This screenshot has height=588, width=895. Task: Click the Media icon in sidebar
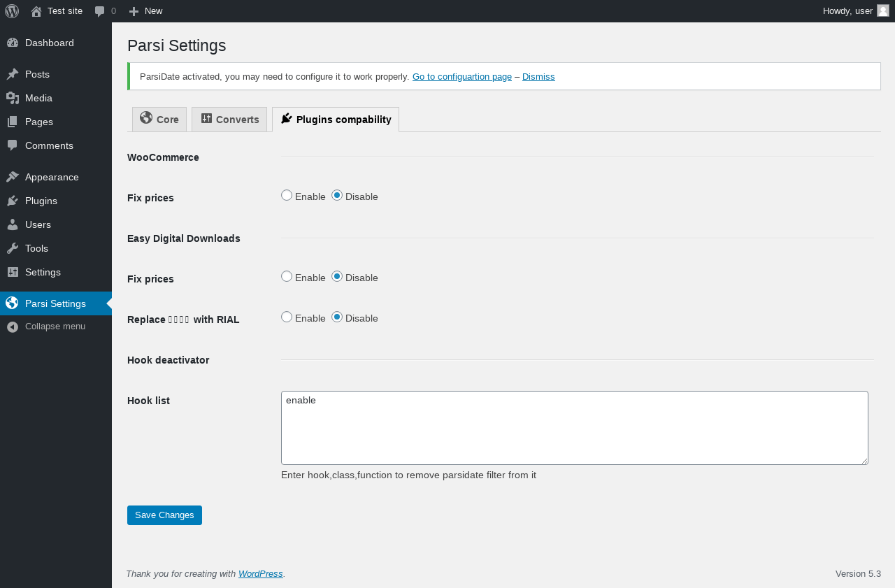(13, 98)
